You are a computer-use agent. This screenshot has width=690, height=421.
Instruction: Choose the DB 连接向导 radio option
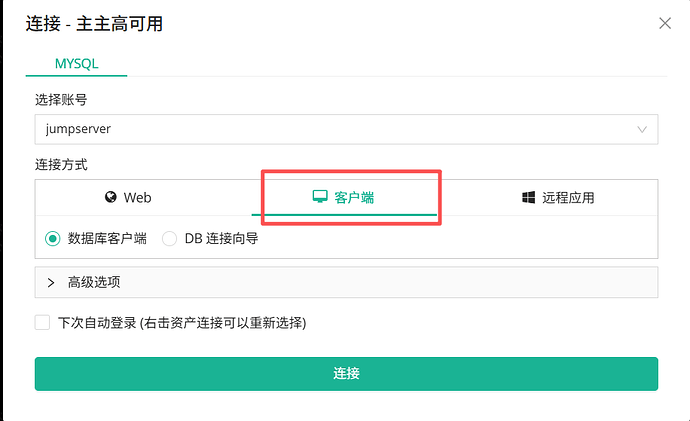tap(170, 239)
